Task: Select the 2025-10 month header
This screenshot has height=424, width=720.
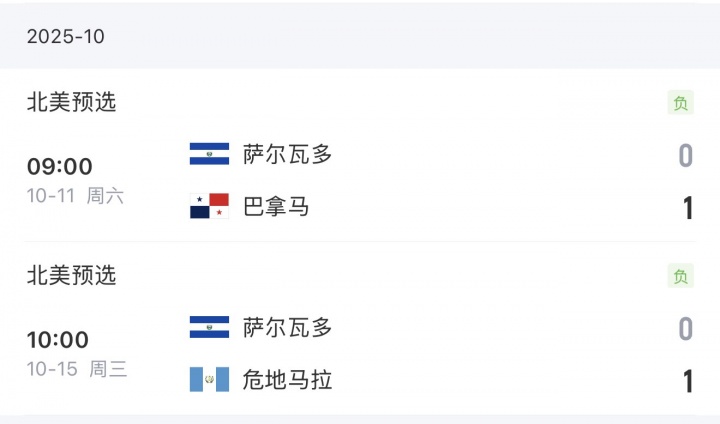Action: (x=66, y=37)
